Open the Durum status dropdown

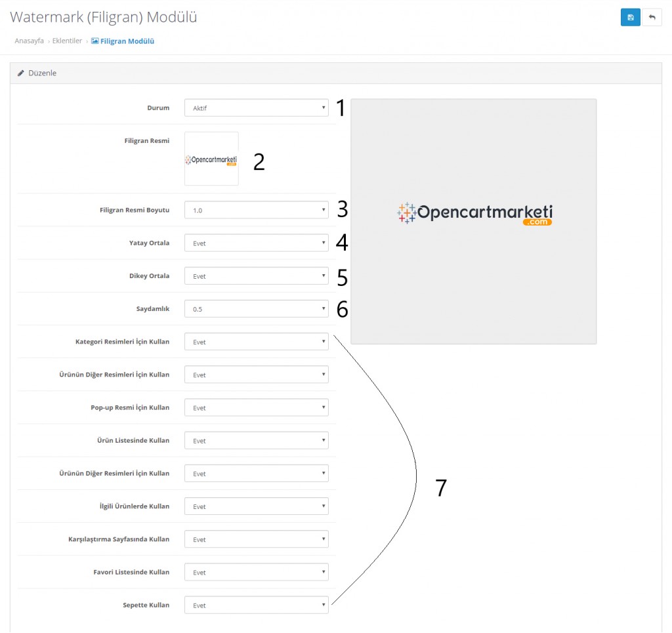pyautogui.click(x=256, y=108)
